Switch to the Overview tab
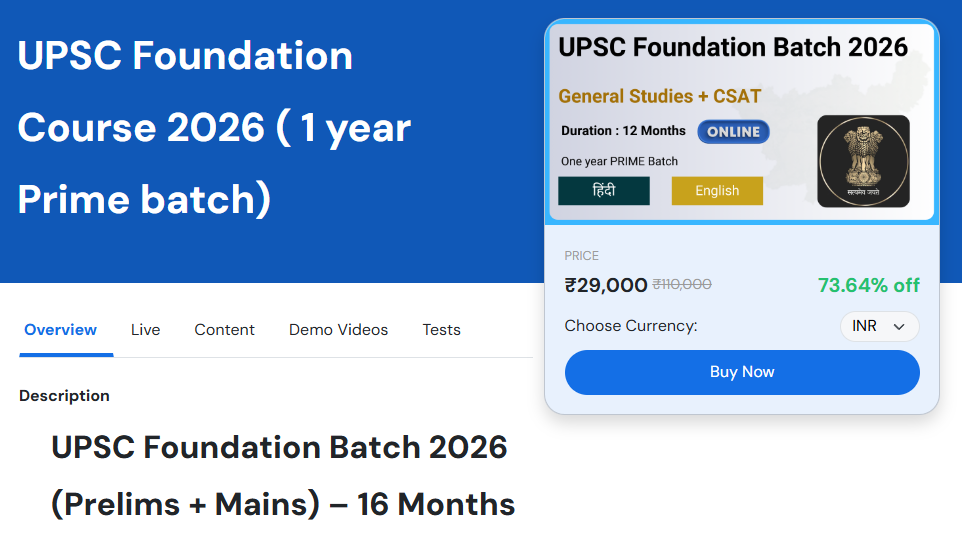 pos(61,330)
